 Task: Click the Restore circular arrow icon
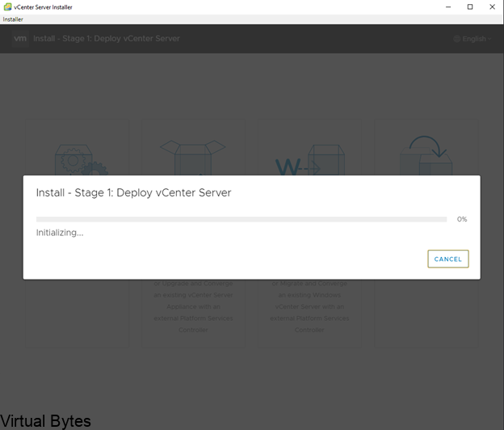tap(426, 155)
